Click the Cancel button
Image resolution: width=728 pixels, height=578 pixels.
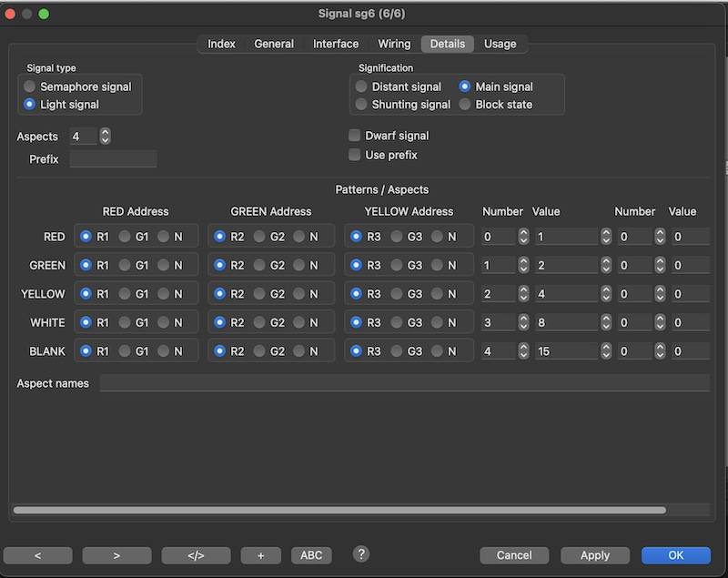coord(514,555)
